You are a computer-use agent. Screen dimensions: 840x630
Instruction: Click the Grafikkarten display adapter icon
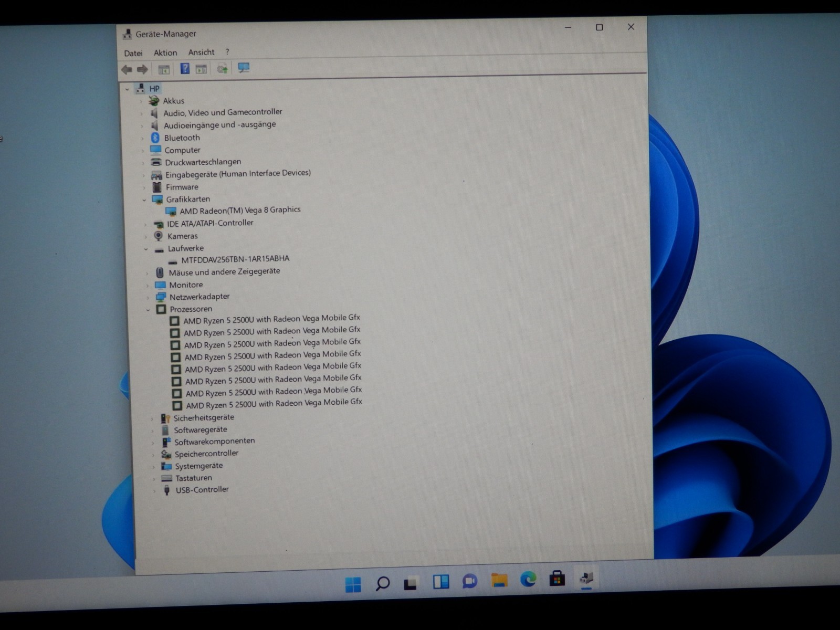[157, 199]
